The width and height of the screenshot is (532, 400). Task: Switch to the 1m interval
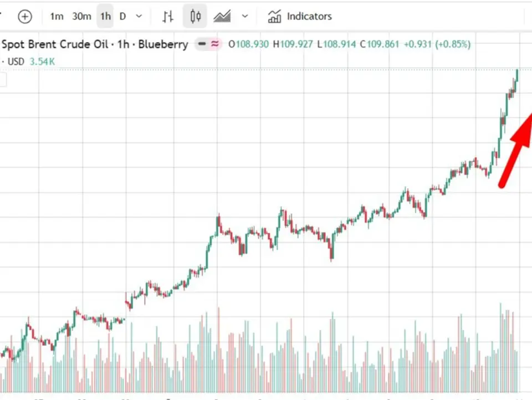(57, 16)
